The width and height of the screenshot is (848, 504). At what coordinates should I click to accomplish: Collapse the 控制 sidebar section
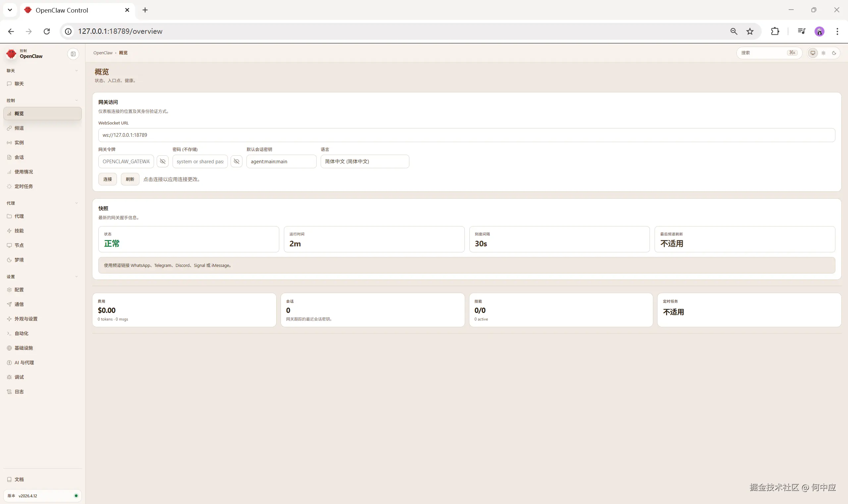point(77,101)
